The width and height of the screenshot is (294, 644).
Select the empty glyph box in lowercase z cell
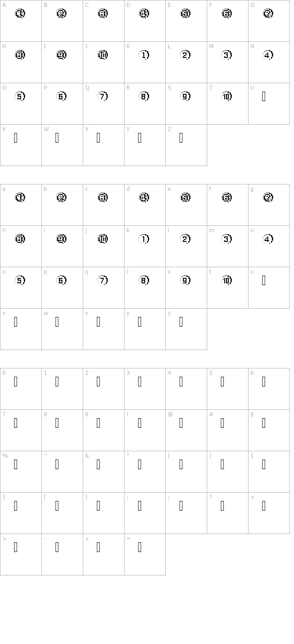181,322
